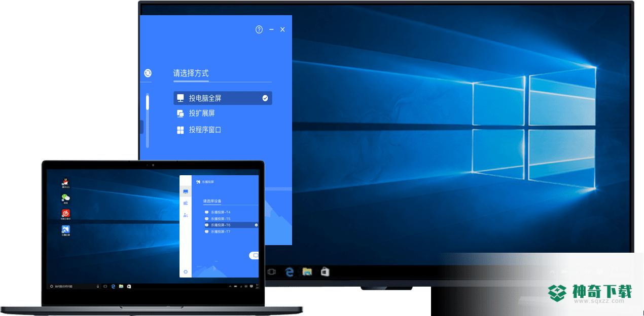Click the white cast button in laptop app
The height and width of the screenshot is (316, 644).
254,256
